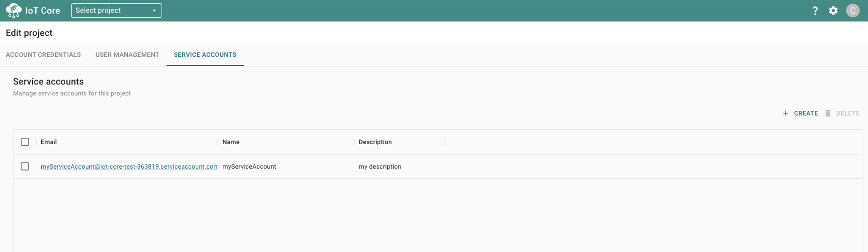Check the myServiceAccount row checkbox

point(25,166)
